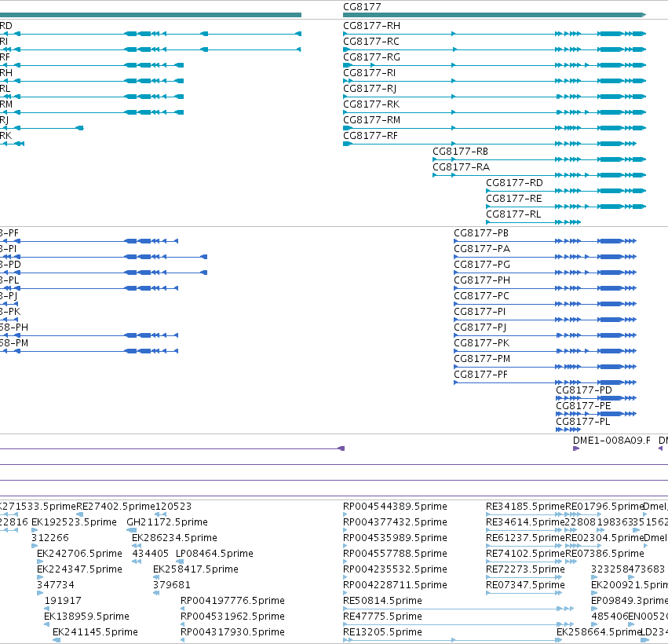This screenshot has height=644, width=668.
Task: Open the EK138959.5prime EST label
Action: tap(86, 617)
